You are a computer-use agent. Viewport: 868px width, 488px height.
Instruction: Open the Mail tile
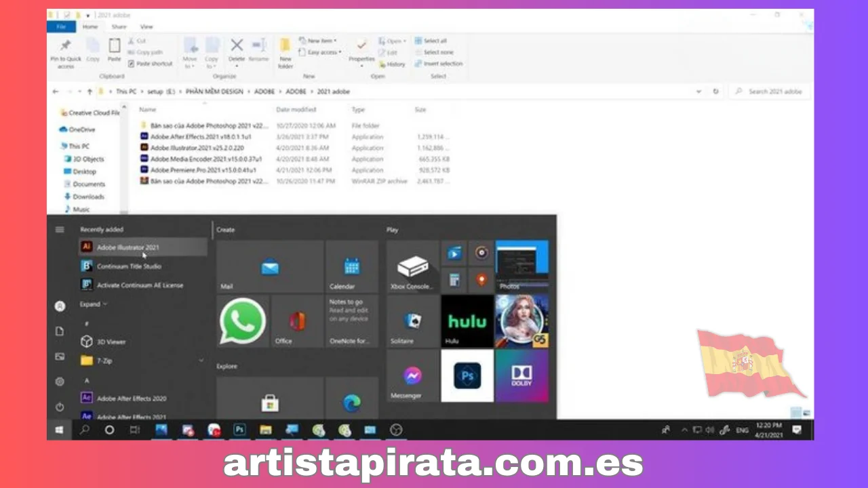click(x=270, y=266)
